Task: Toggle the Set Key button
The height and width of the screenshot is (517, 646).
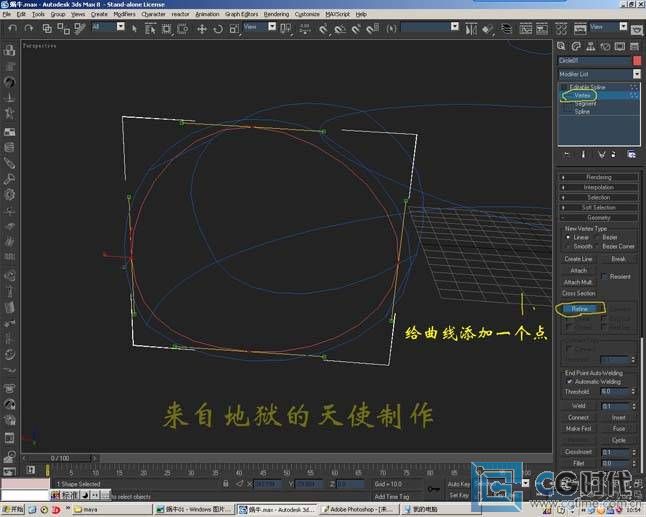Action: pos(458,496)
